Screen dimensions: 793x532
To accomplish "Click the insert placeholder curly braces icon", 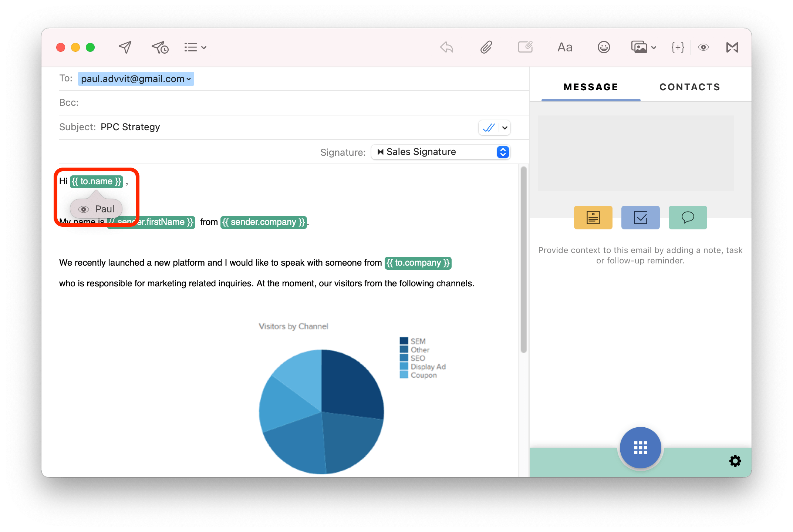I will pos(678,47).
